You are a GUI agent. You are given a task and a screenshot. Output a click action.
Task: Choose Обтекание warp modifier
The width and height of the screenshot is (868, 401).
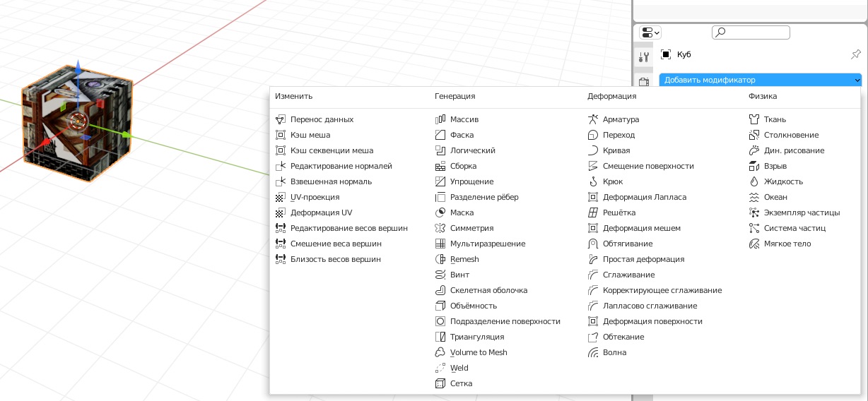616,337
